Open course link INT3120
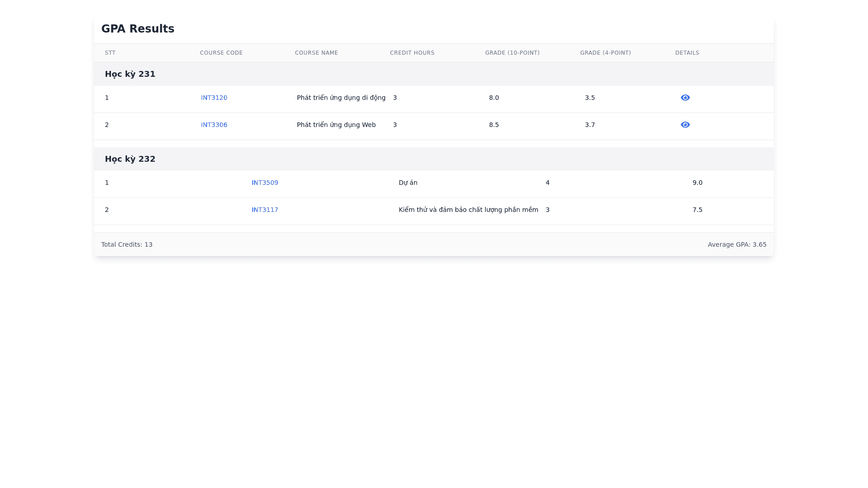Screen dimensions: 868x488 pyautogui.click(x=214, y=98)
